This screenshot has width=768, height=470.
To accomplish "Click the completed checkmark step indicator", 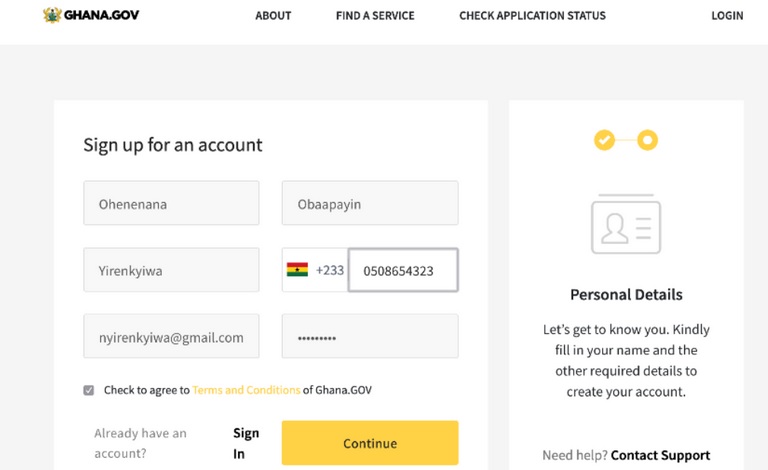I will pyautogui.click(x=604, y=140).
